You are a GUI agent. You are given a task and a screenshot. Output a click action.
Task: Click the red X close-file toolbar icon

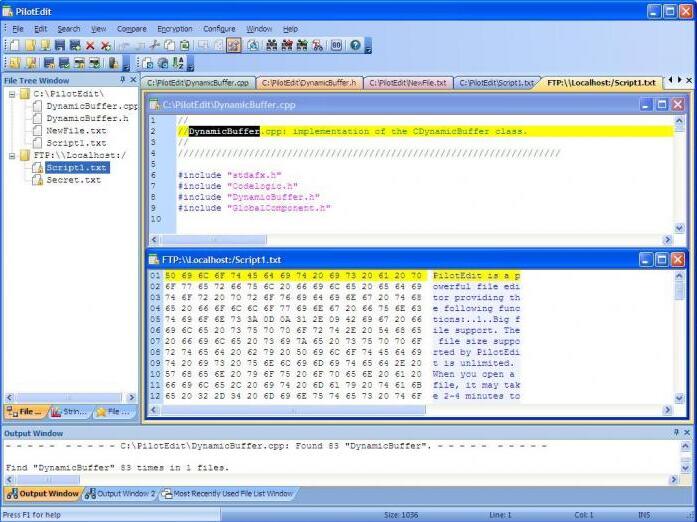(90, 45)
